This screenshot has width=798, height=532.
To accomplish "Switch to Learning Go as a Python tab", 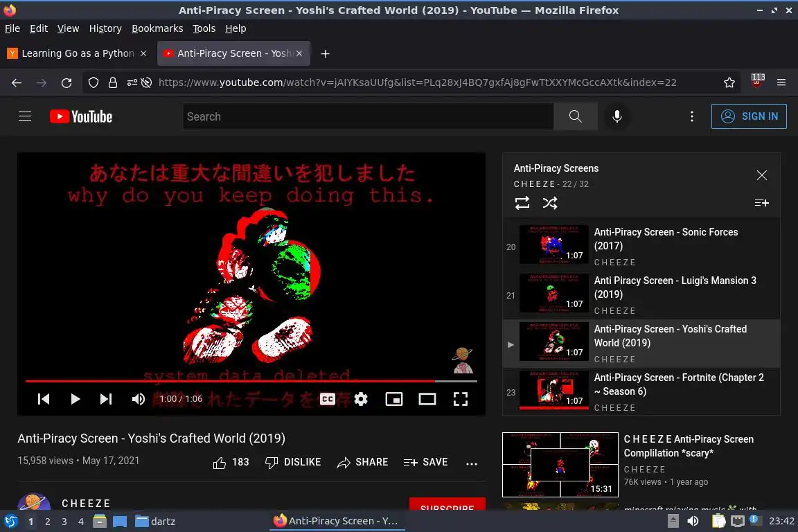I will (78, 53).
